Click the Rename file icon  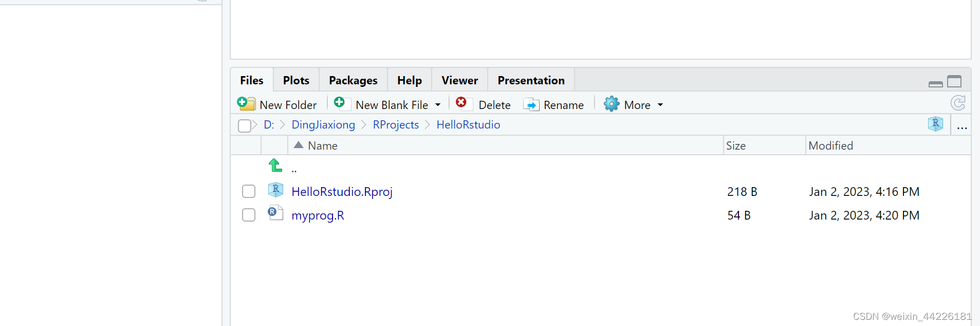531,105
